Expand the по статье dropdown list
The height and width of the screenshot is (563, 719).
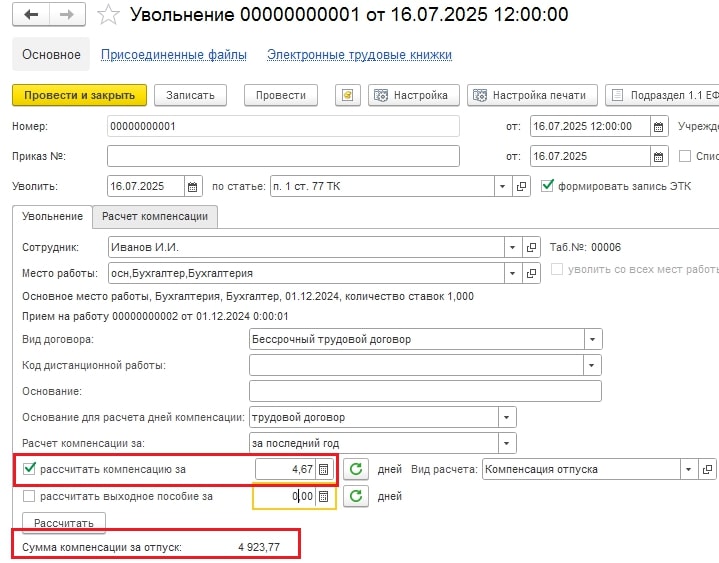(x=503, y=187)
